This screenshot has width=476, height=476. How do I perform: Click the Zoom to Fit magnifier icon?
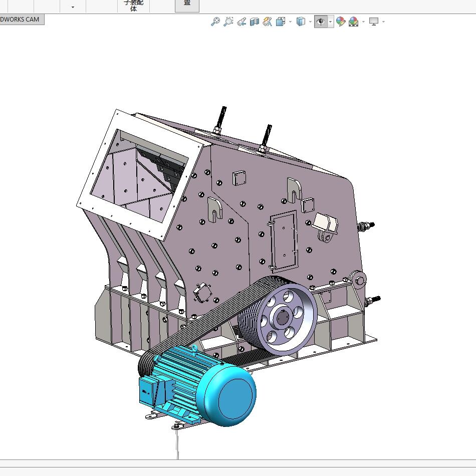point(215,22)
